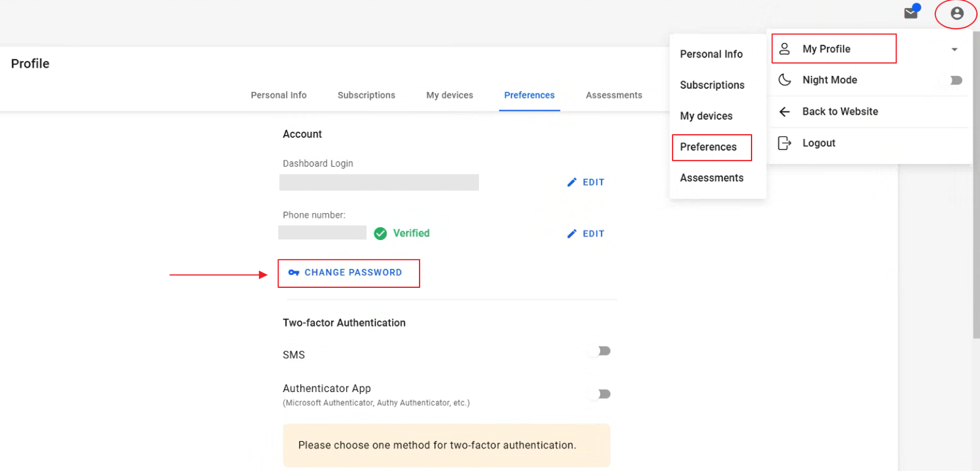This screenshot has height=471, width=980.
Task: Toggle the Night Mode switch
Action: (956, 80)
